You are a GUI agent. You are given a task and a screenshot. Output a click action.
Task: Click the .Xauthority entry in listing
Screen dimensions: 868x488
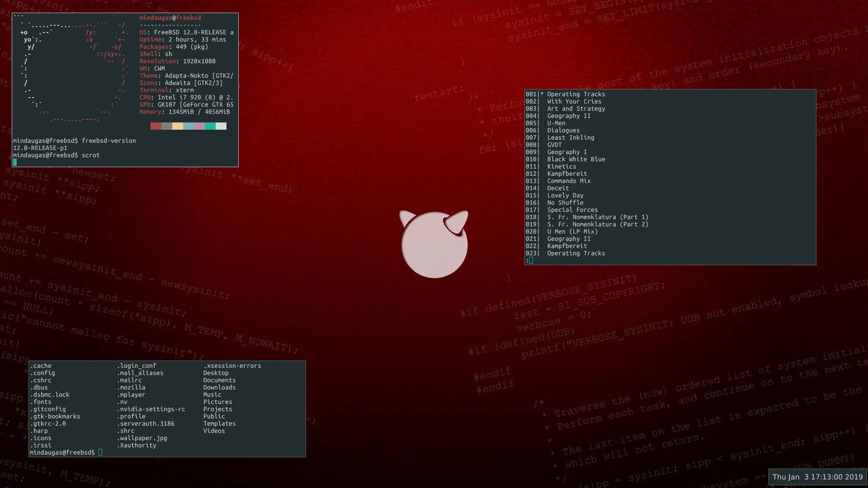137,446
